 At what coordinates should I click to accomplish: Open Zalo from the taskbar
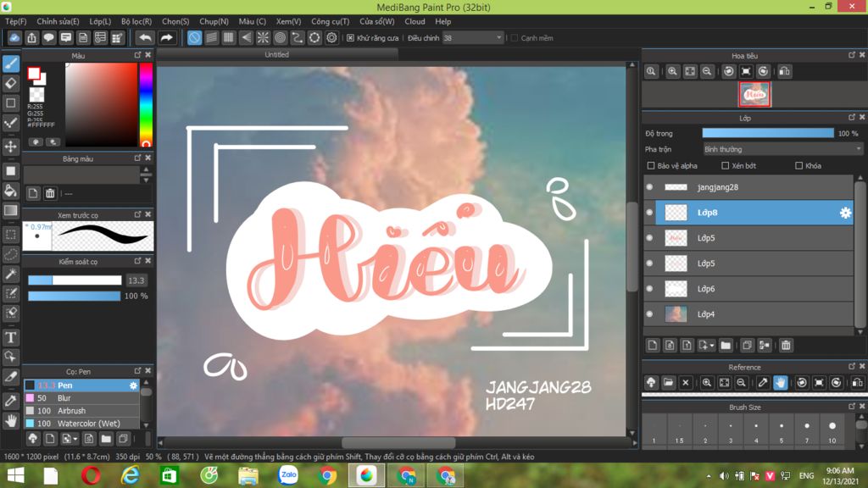point(288,476)
